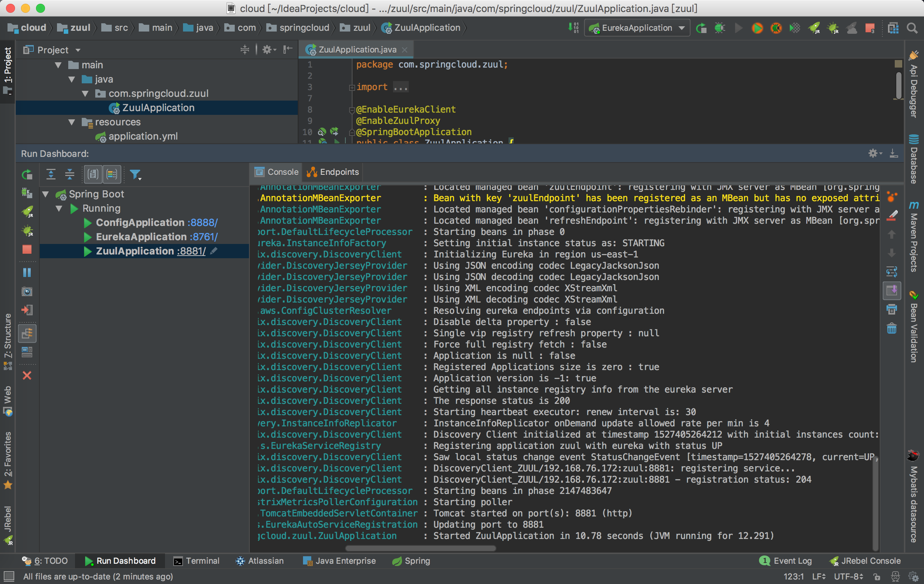
Task: Toggle soft-wrap in console side toolbar
Action: [891, 272]
